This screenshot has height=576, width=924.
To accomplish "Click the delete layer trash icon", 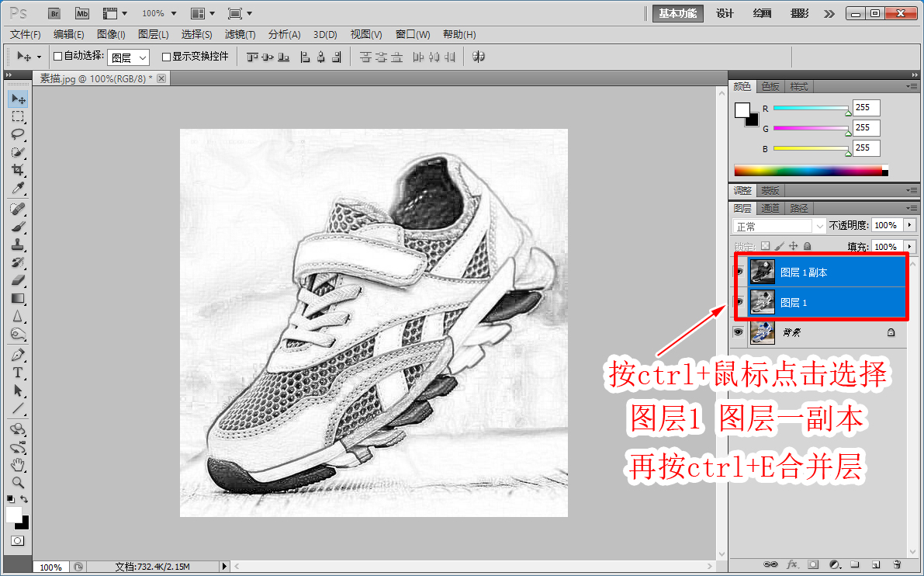I will pos(897,564).
